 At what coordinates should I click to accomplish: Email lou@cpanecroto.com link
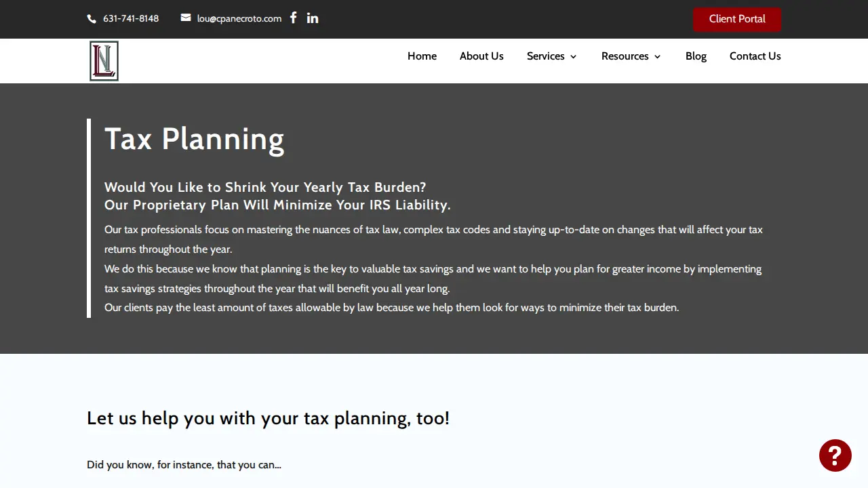(239, 18)
